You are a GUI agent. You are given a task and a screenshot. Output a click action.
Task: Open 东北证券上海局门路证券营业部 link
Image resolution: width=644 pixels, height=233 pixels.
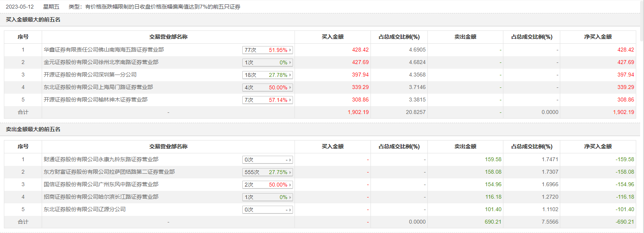point(98,87)
